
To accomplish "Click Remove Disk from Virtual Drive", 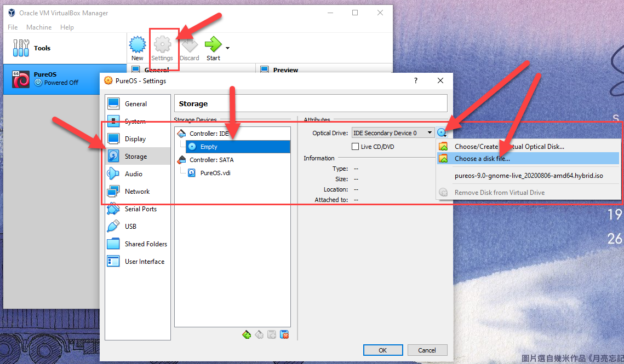I will click(x=528, y=193).
